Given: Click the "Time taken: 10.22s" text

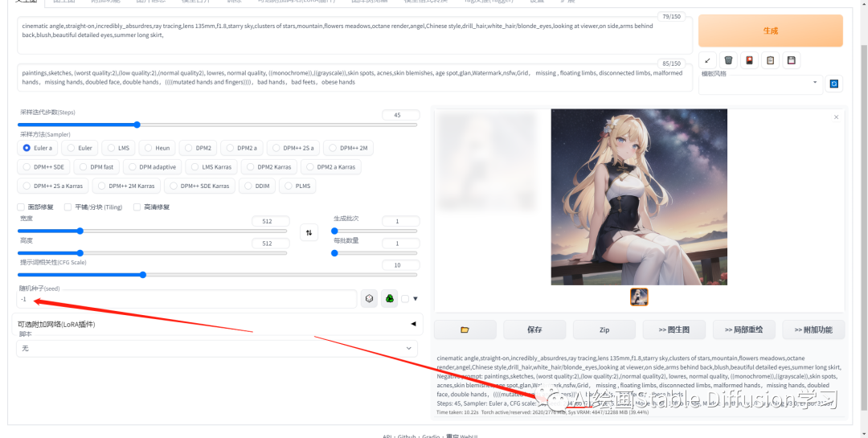Looking at the screenshot, I should 457,412.
